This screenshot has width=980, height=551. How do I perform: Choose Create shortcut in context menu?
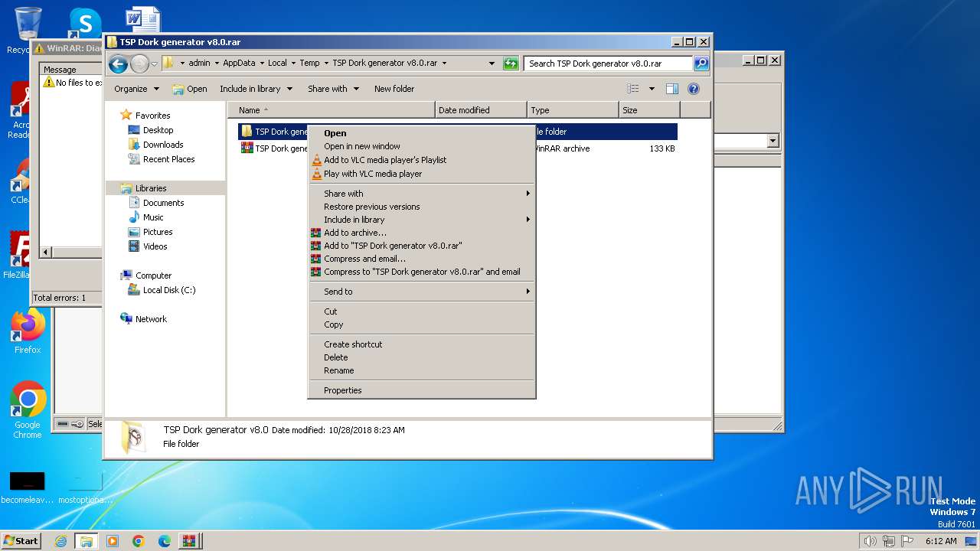421,344
